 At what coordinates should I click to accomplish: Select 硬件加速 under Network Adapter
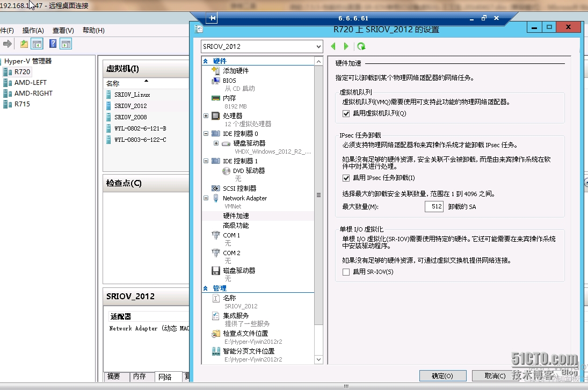point(236,215)
